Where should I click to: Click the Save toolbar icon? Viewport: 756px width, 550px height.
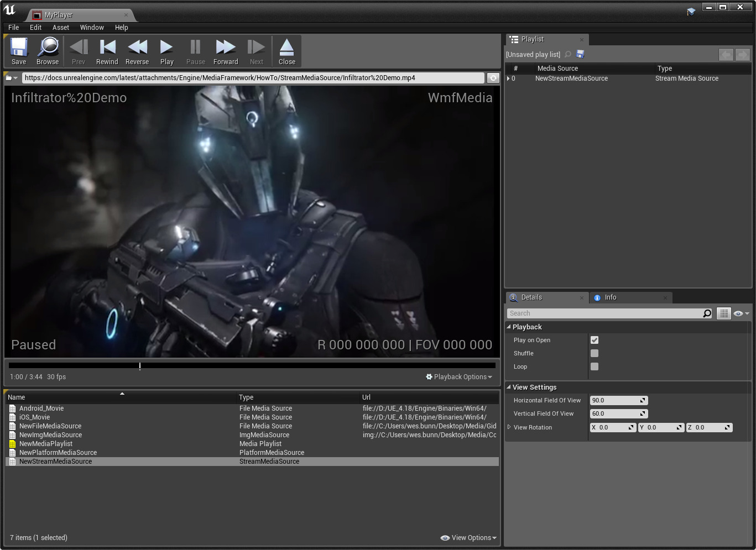[19, 51]
